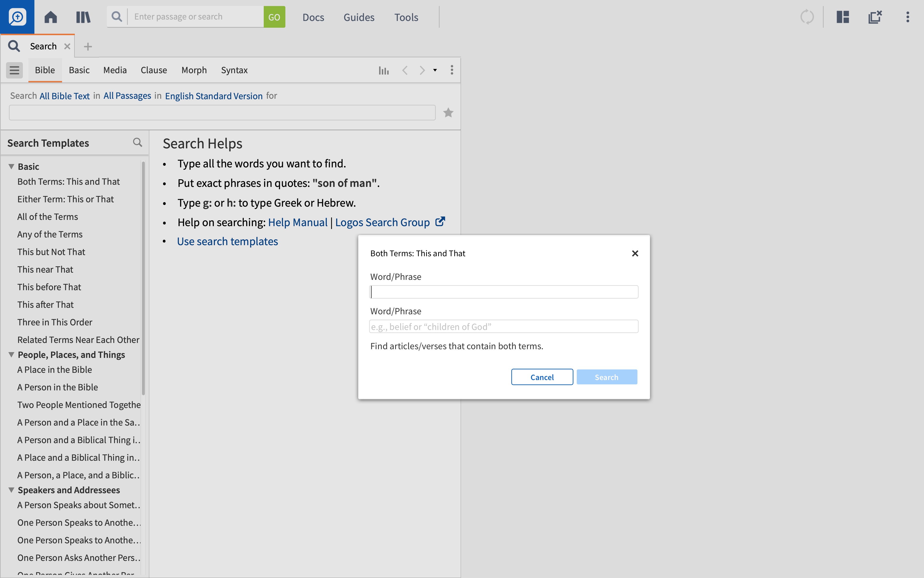Open the Docs menu
The image size is (924, 578).
[313, 17]
